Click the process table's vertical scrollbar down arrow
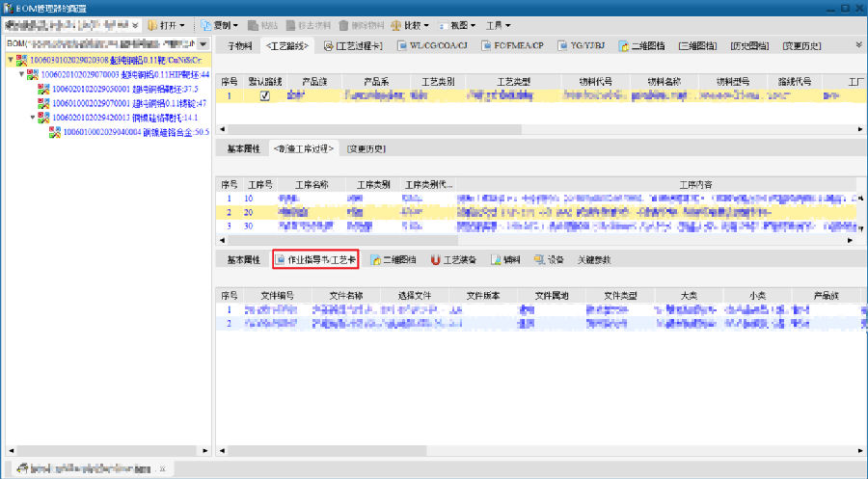The image size is (868, 479). pyautogui.click(x=861, y=227)
